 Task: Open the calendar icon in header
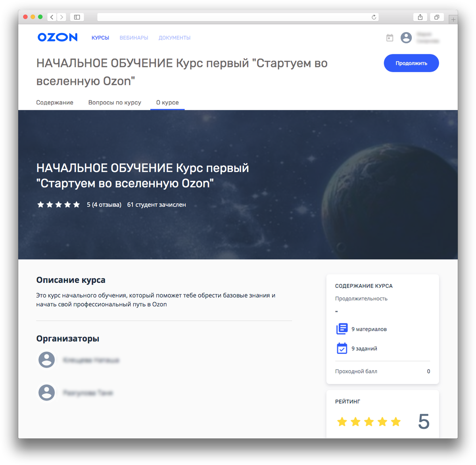click(390, 38)
